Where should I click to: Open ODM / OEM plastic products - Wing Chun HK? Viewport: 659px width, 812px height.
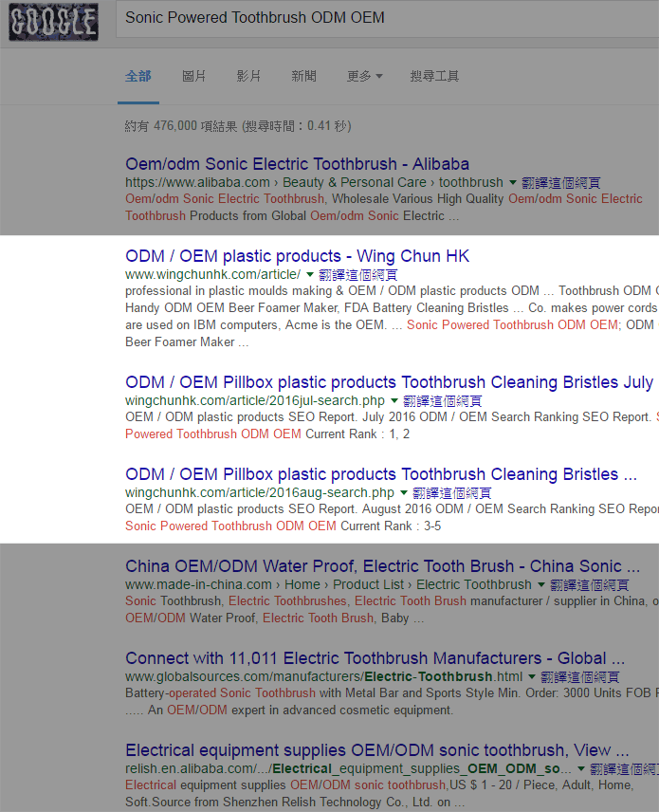click(297, 256)
